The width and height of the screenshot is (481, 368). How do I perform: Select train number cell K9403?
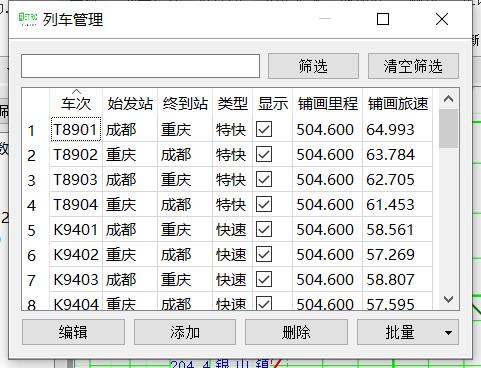76,279
